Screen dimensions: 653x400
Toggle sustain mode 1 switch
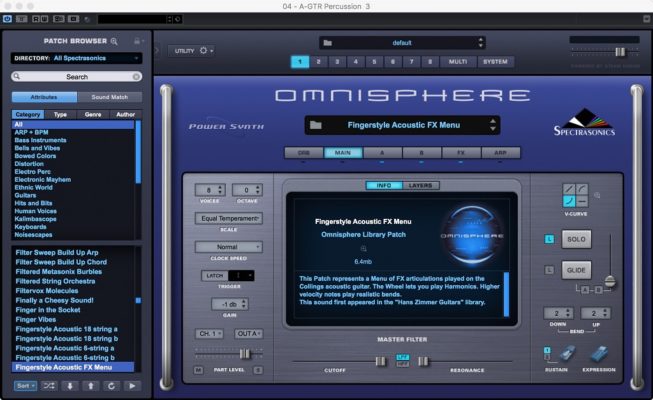pyautogui.click(x=547, y=350)
